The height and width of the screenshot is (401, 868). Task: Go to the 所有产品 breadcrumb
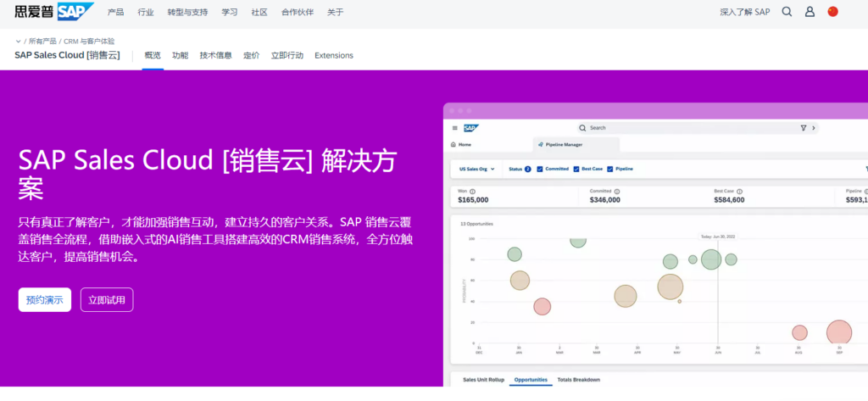42,42
